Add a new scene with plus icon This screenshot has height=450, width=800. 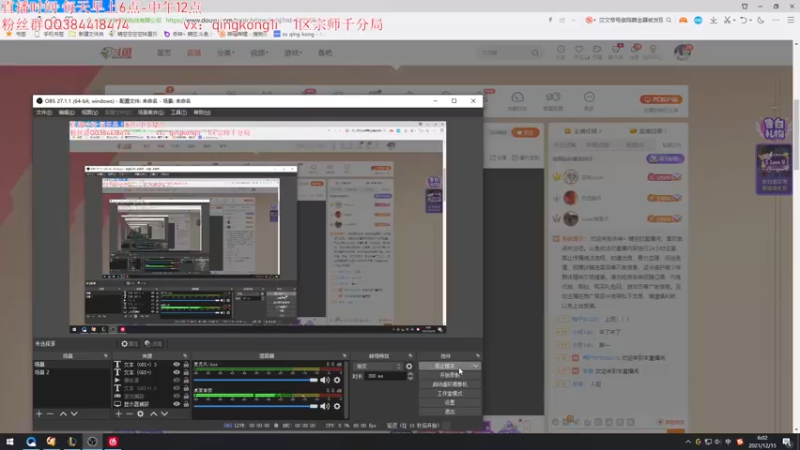[x=39, y=414]
